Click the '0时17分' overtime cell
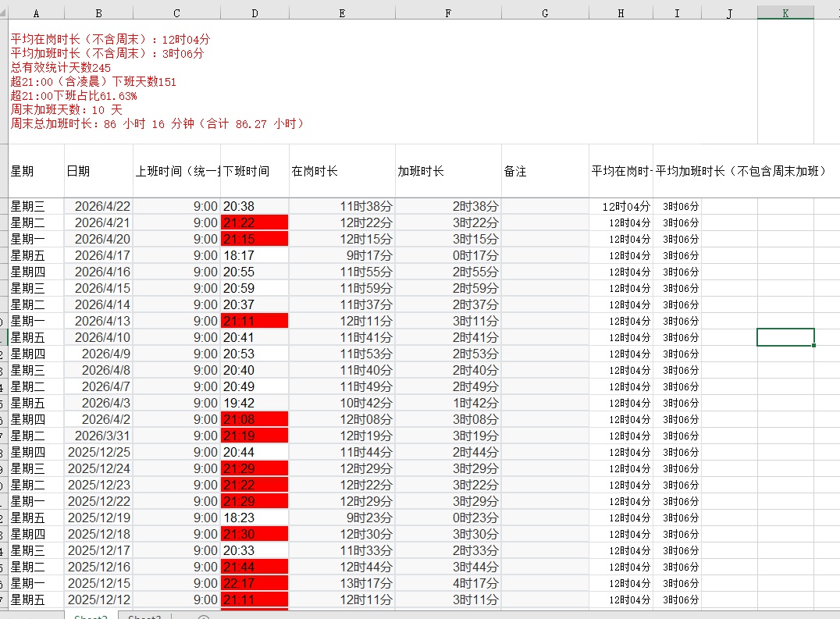Viewport: 840px width, 619px height. coord(448,255)
